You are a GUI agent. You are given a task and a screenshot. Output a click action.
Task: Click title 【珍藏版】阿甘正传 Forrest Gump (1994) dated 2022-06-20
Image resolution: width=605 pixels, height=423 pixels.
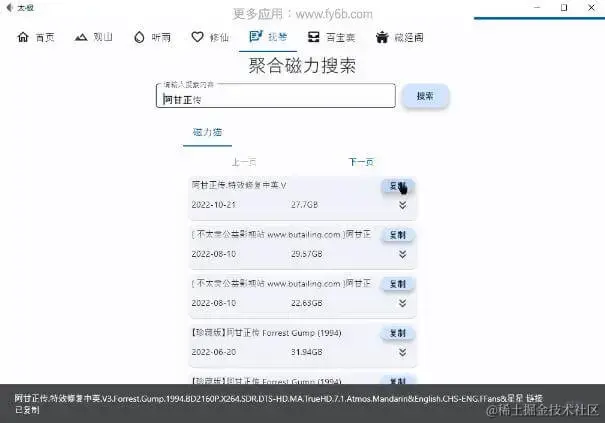[x=266, y=333]
